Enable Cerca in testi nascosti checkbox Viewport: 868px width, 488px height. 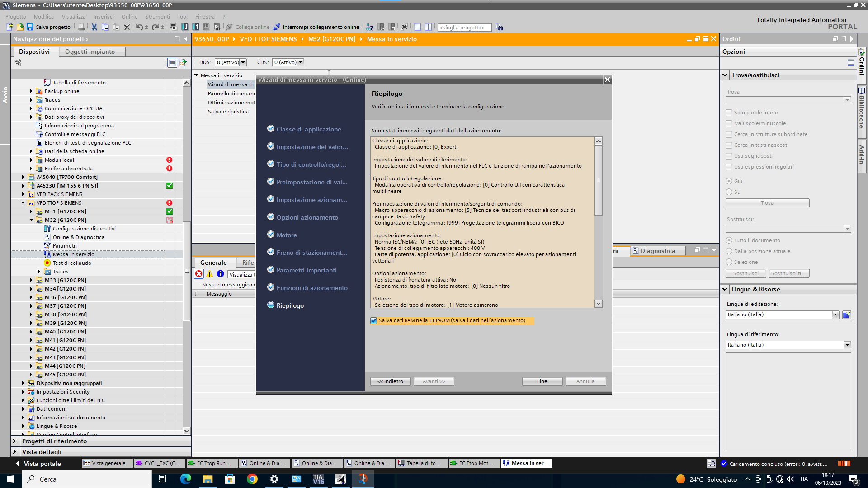click(x=729, y=145)
